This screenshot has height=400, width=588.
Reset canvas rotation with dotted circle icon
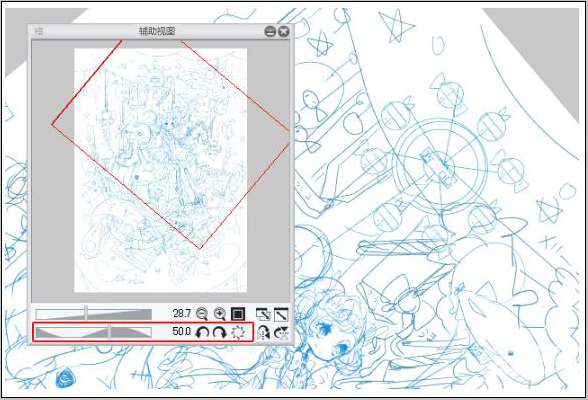(x=238, y=332)
